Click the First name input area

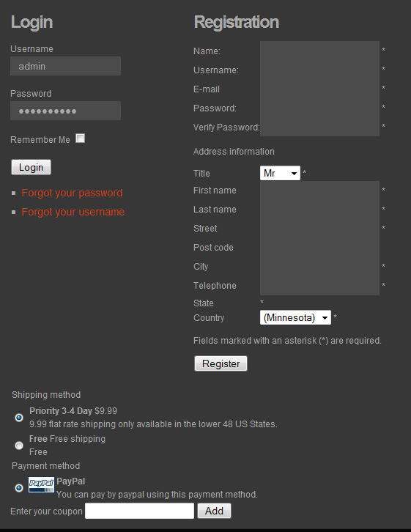319,191
